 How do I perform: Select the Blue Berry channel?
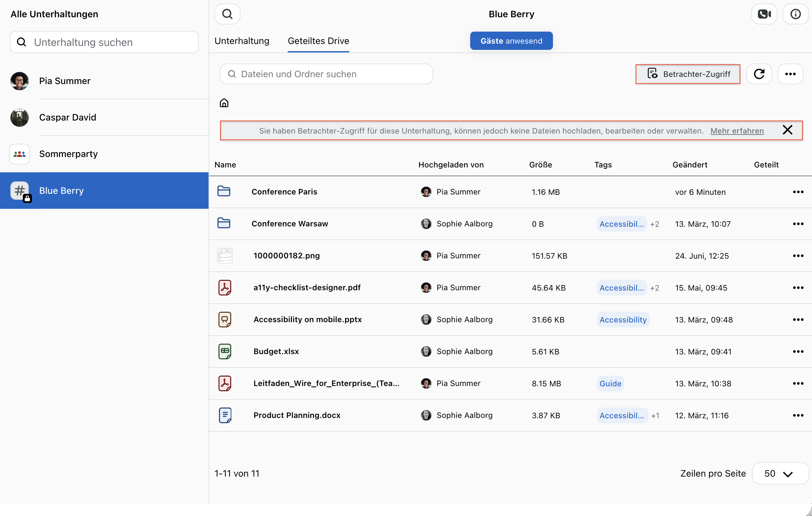coord(104,191)
